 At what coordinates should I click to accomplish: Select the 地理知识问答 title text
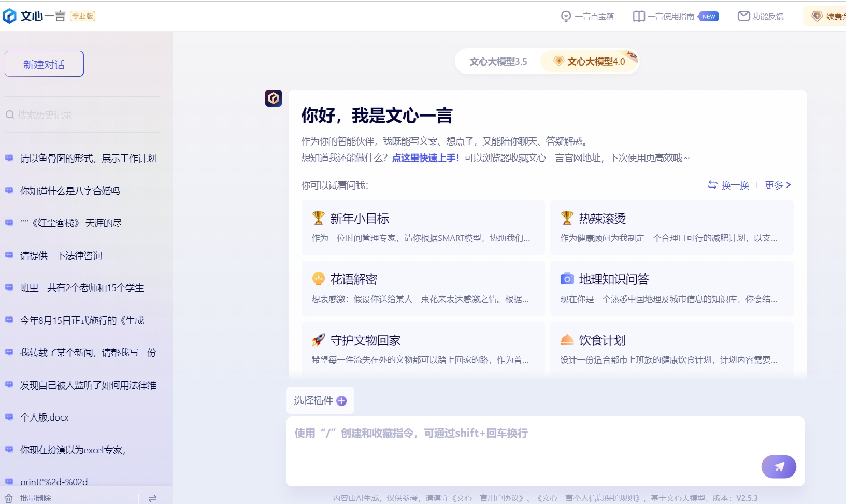614,280
